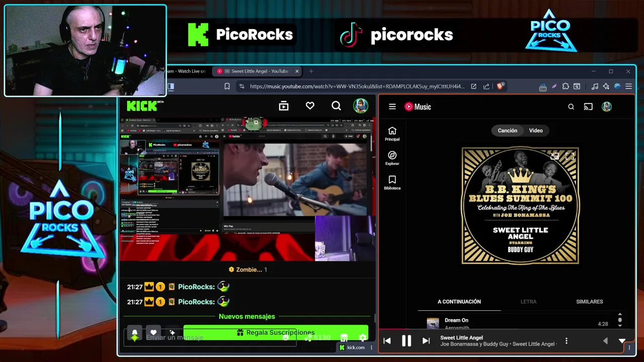644x362 pixels.
Task: Bookmark this page icon
Action: coord(227,86)
